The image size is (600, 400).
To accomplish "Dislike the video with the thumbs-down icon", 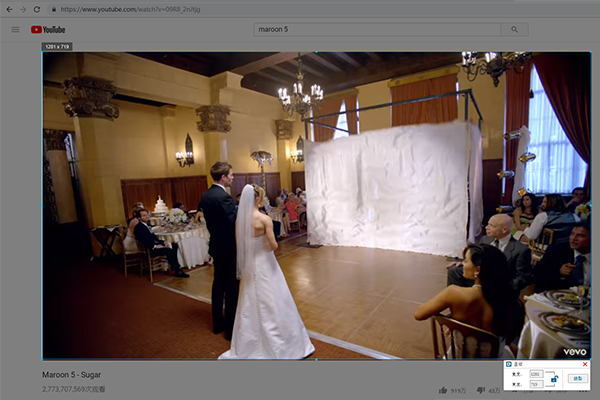I will click(x=481, y=390).
